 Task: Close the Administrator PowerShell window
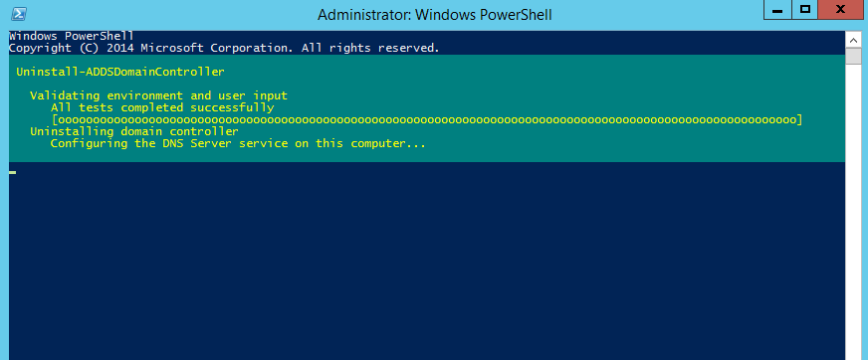coord(840,10)
